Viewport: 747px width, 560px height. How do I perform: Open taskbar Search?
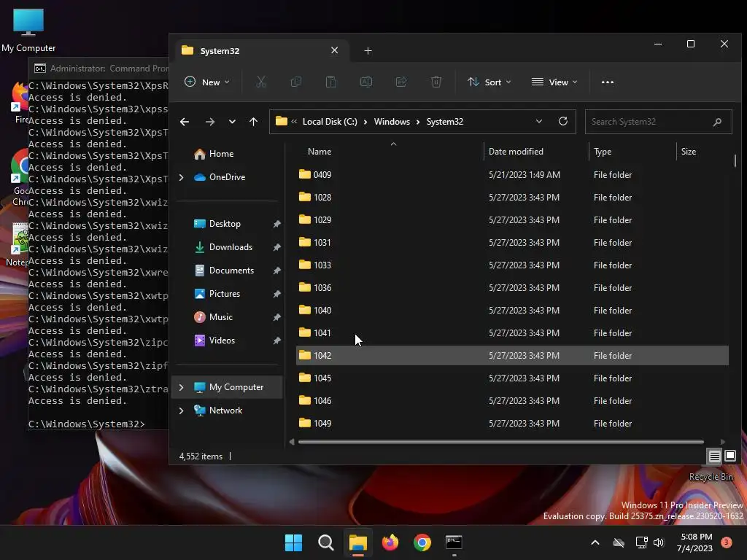[x=326, y=542]
